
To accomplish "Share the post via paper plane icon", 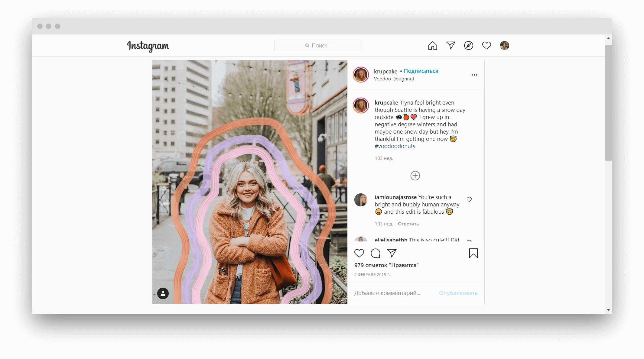I will [392, 253].
